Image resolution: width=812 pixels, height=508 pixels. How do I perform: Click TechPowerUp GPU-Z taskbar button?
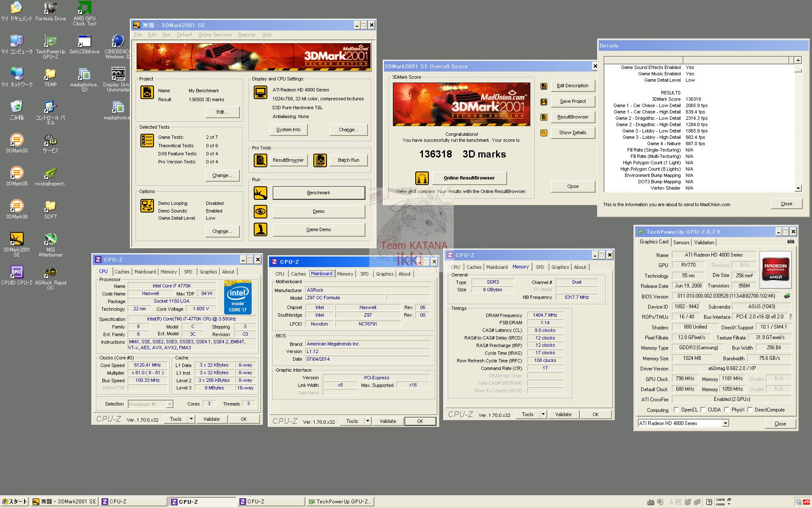click(x=340, y=501)
